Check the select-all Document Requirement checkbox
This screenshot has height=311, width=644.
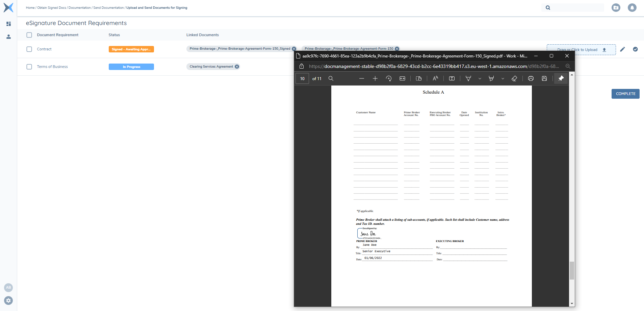[29, 35]
